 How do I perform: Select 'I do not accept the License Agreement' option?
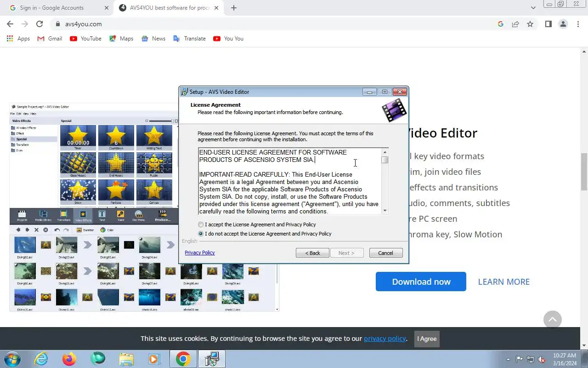(x=201, y=234)
